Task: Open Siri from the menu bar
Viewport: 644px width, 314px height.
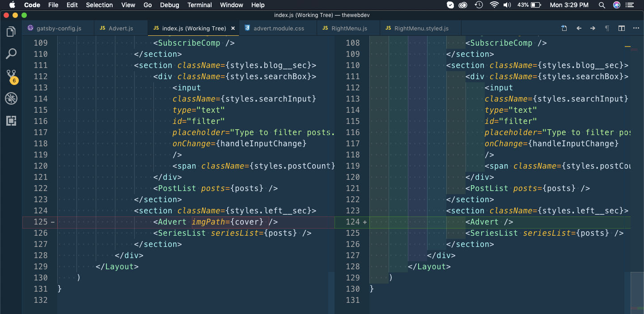Action: pyautogui.click(x=617, y=5)
